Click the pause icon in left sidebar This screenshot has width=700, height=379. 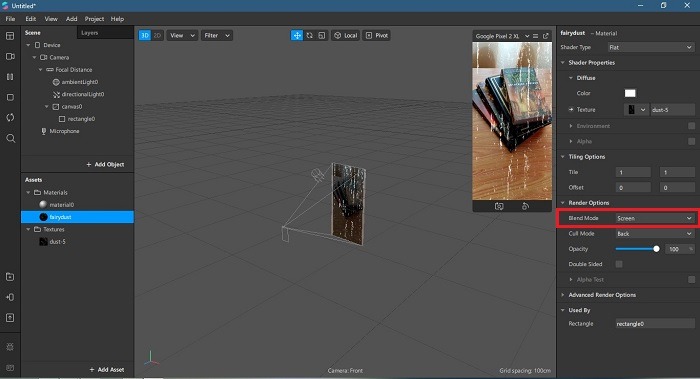[10, 77]
